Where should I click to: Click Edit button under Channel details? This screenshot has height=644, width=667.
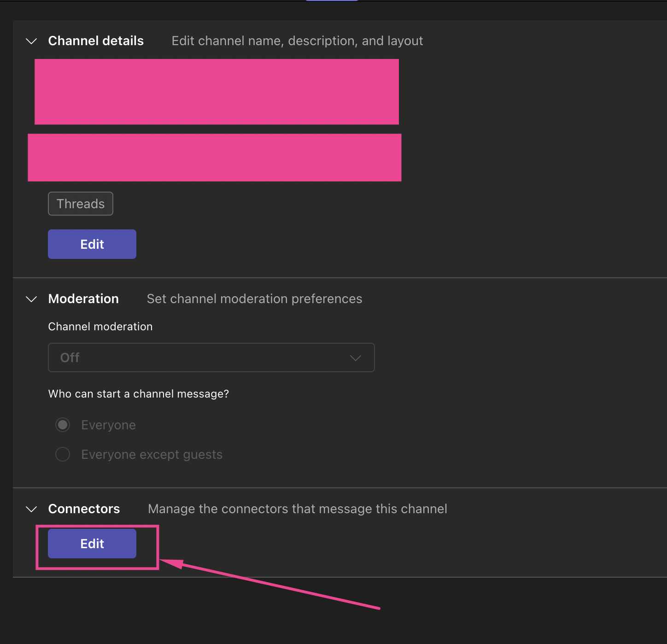[x=92, y=244]
